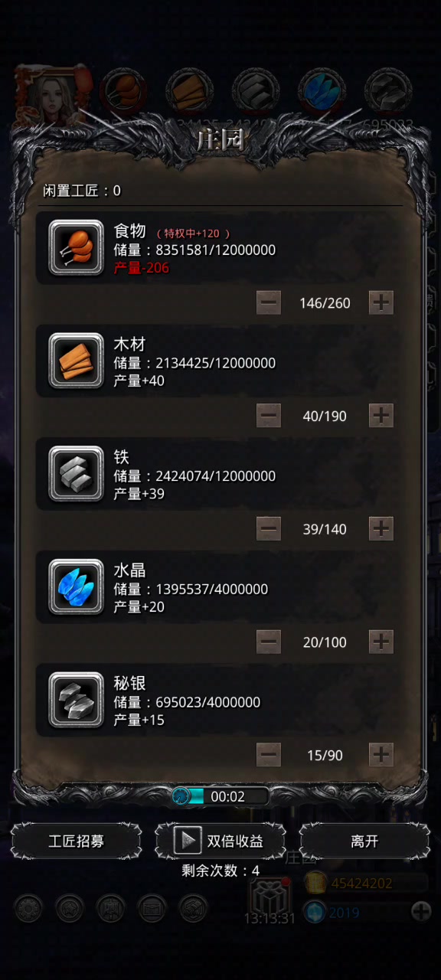The height and width of the screenshot is (980, 441).
Task: Click the 离开 leave button
Action: click(364, 841)
